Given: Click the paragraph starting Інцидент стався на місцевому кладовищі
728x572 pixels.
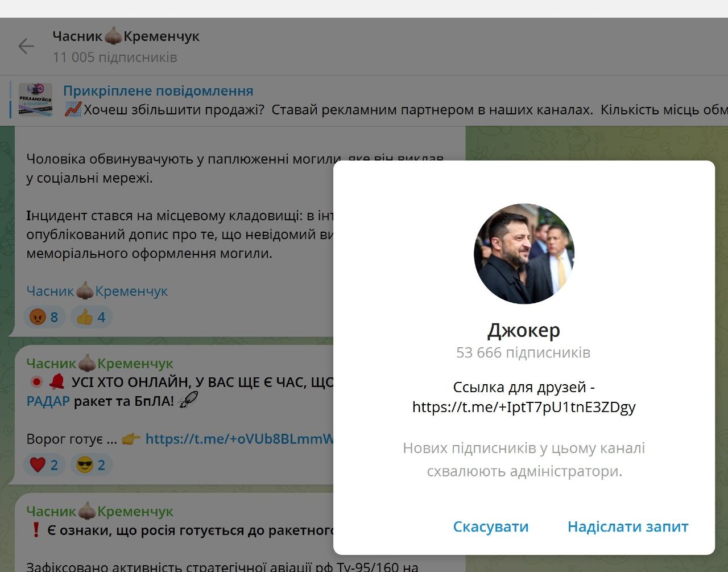Looking at the screenshot, I should tap(181, 234).
